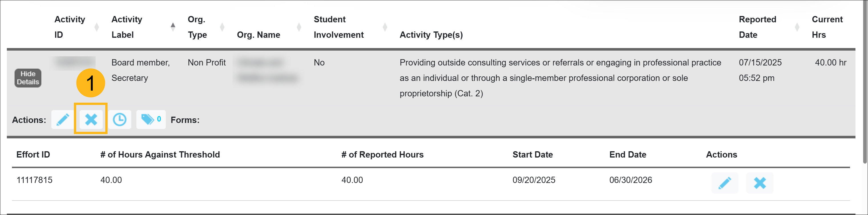This screenshot has width=868, height=215.
Task: Click the Effort ID 11117815 cell
Action: tap(34, 180)
